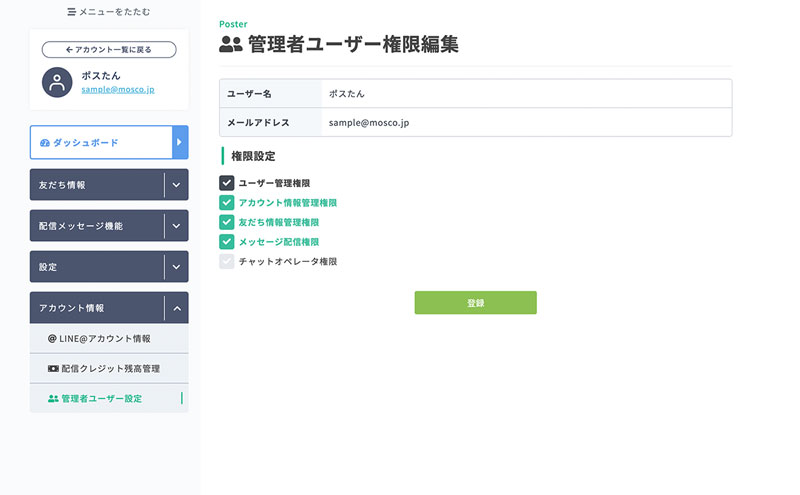The image size is (800, 495).
Task: Uncheck the 友だち情報管理権限 checkbox
Action: tap(227, 222)
